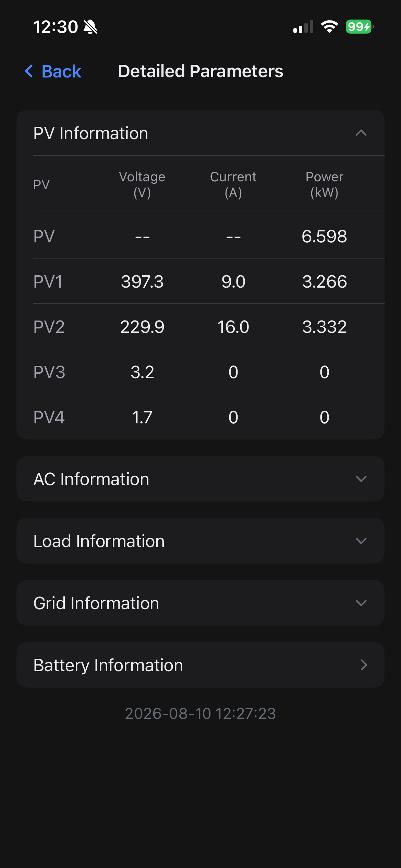Tap the Power (kW) column header

coord(324,184)
